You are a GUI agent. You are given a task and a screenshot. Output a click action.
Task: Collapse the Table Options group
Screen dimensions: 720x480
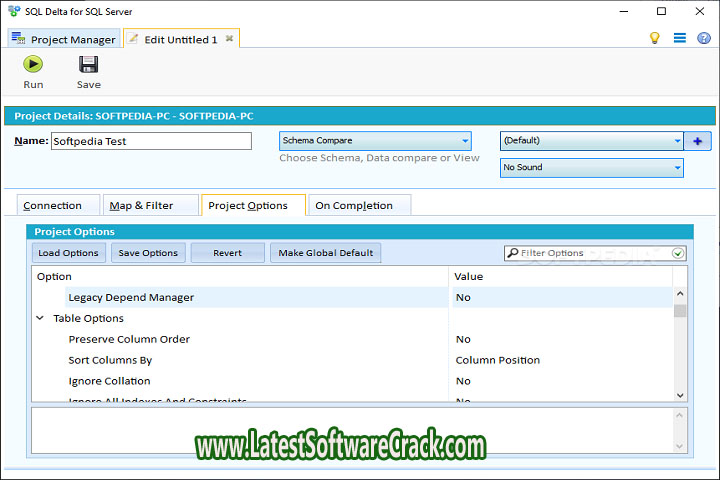point(41,318)
